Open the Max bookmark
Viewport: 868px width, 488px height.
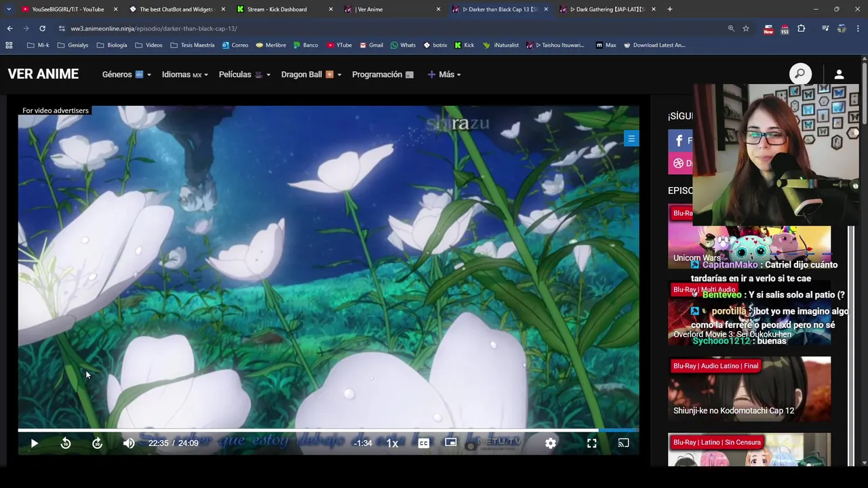coord(606,45)
